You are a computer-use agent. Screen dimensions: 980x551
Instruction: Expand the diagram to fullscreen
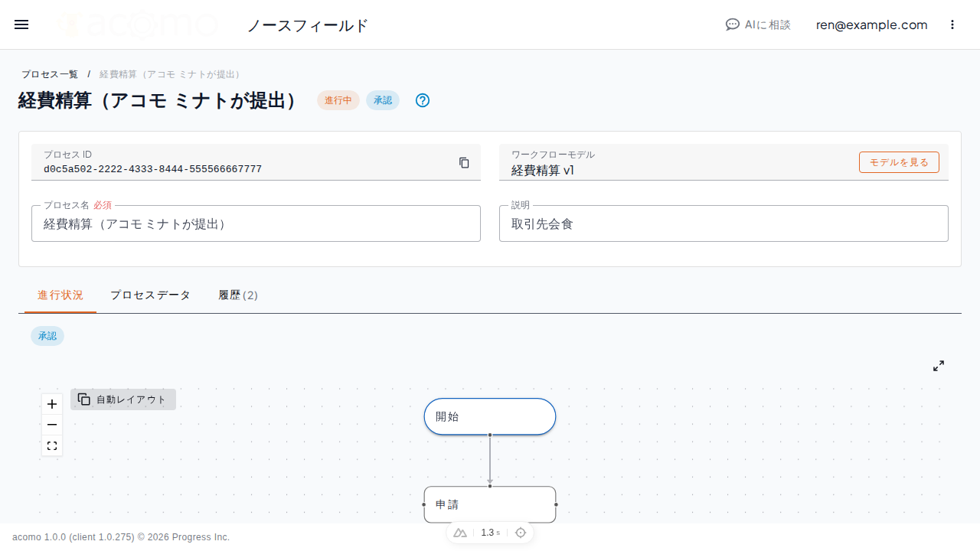pos(939,366)
